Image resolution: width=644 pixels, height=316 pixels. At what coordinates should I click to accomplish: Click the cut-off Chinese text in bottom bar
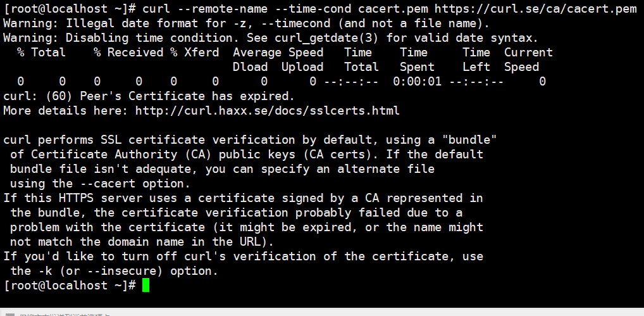65,314
